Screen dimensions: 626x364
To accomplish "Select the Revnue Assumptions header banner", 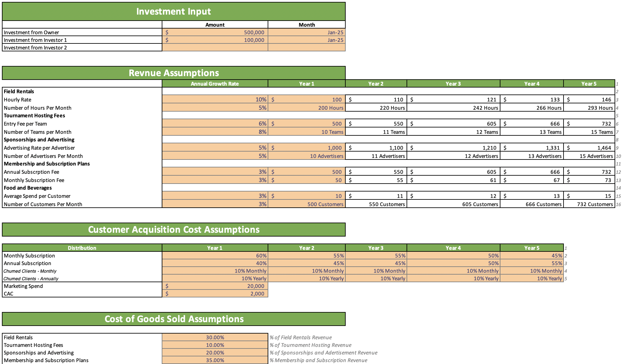I will (173, 73).
